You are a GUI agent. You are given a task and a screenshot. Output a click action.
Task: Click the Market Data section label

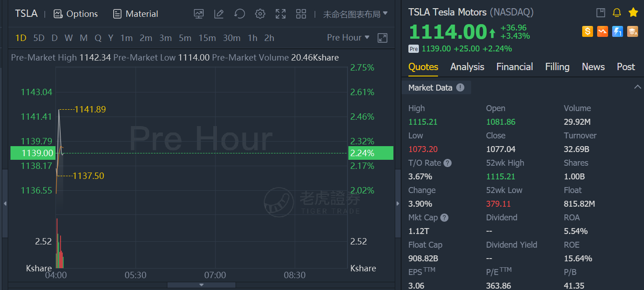coord(430,88)
